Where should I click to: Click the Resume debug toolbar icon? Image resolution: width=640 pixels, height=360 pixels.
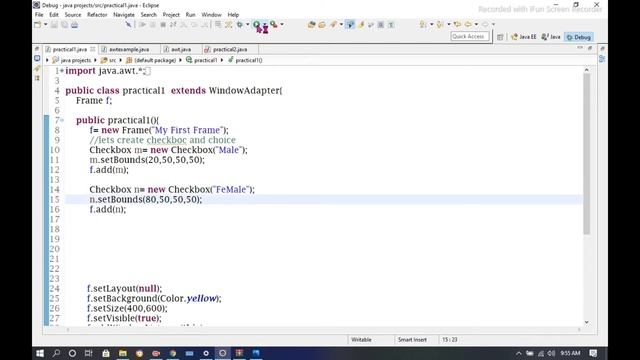(142, 24)
